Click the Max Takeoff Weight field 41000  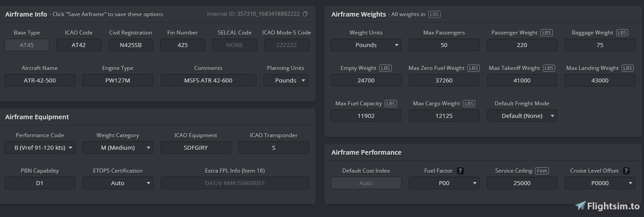coord(522,81)
